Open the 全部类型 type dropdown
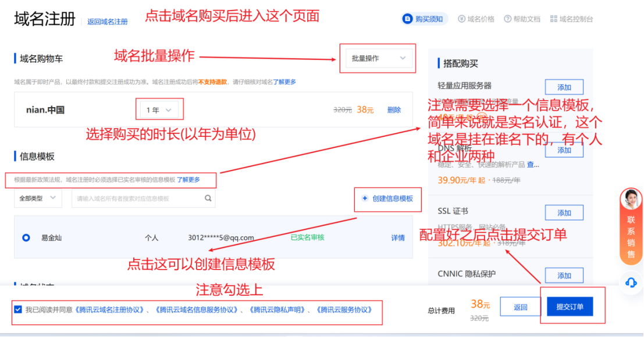Screen dimensions: 644x337 tap(38, 198)
